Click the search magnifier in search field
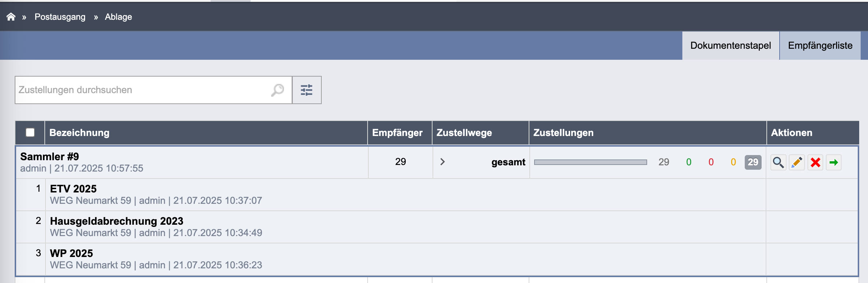The width and height of the screenshot is (868, 283). (277, 90)
